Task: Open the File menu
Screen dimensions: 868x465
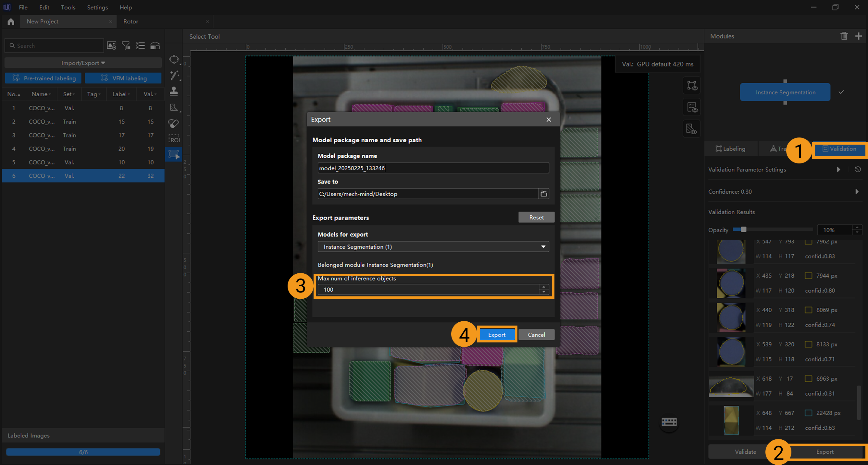Action: pyautogui.click(x=23, y=7)
